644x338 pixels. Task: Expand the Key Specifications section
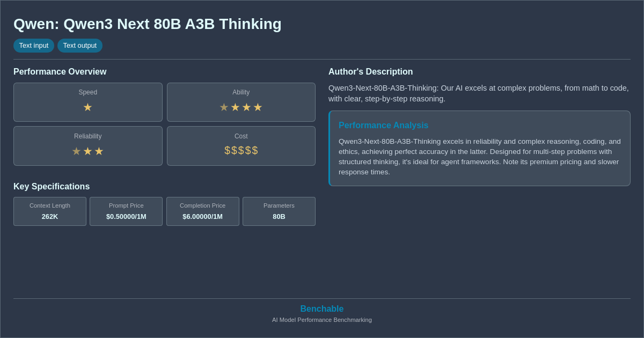(51, 186)
